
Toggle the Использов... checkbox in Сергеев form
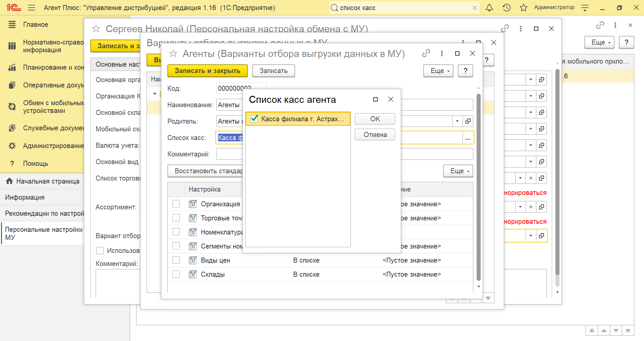pos(100,251)
